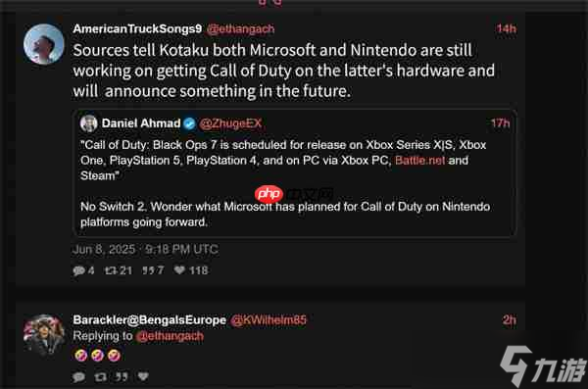588x389 pixels.
Task: Click @ethangach in the Replying to line
Action: pyautogui.click(x=170, y=336)
